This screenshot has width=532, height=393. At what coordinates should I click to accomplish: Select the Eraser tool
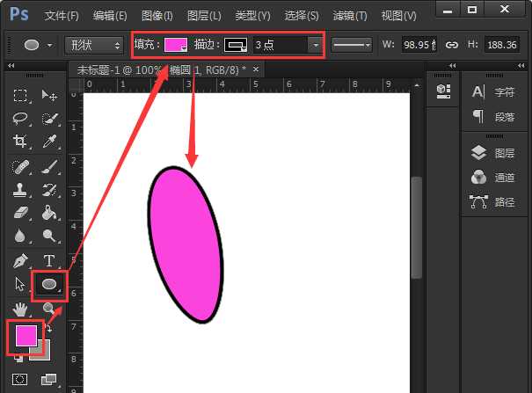(x=20, y=213)
